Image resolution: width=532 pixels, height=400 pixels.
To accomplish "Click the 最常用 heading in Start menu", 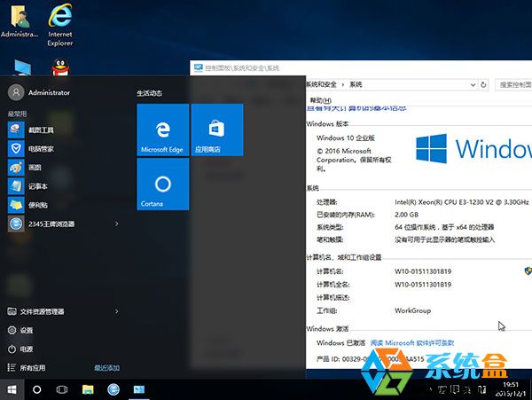I will point(17,114).
